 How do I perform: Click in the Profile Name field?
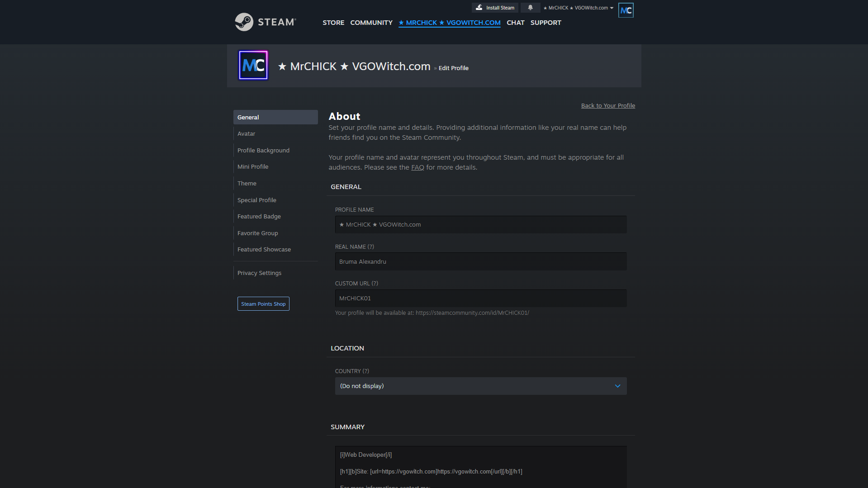(x=481, y=224)
